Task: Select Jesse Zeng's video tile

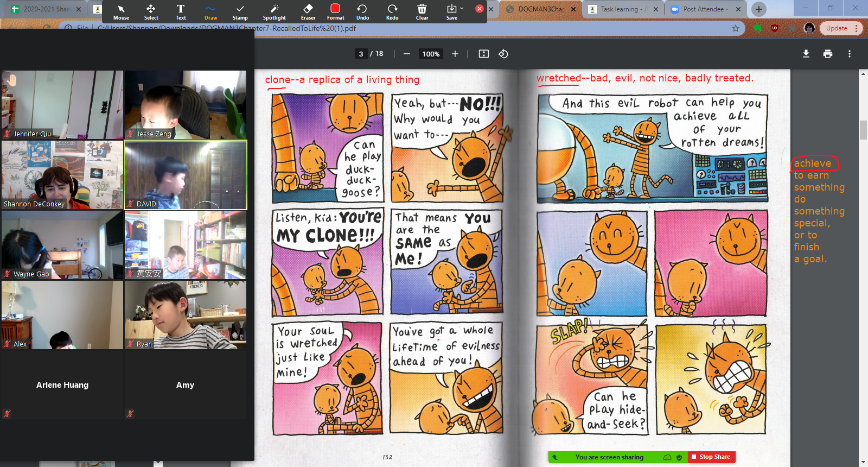Action: (186, 105)
